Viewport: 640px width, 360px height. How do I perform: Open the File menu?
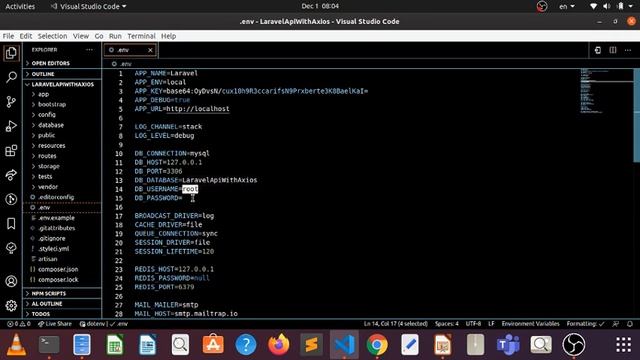pyautogui.click(x=8, y=36)
